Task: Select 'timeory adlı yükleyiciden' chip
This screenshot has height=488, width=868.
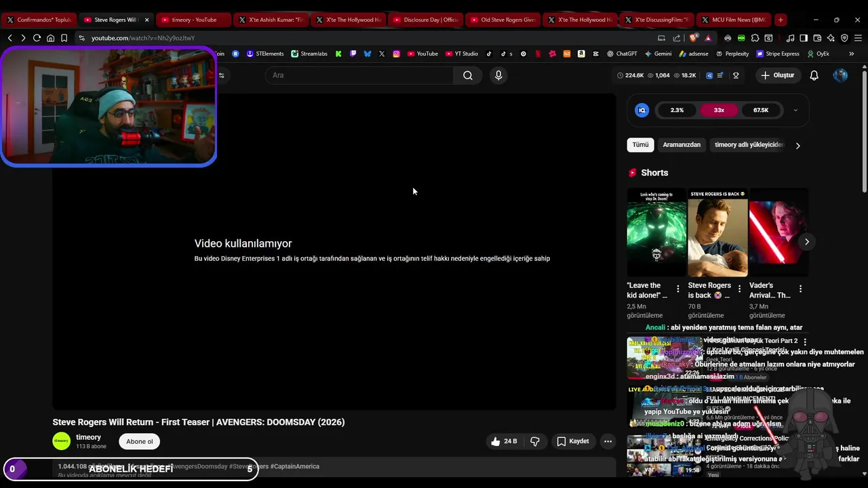Action: point(749,144)
